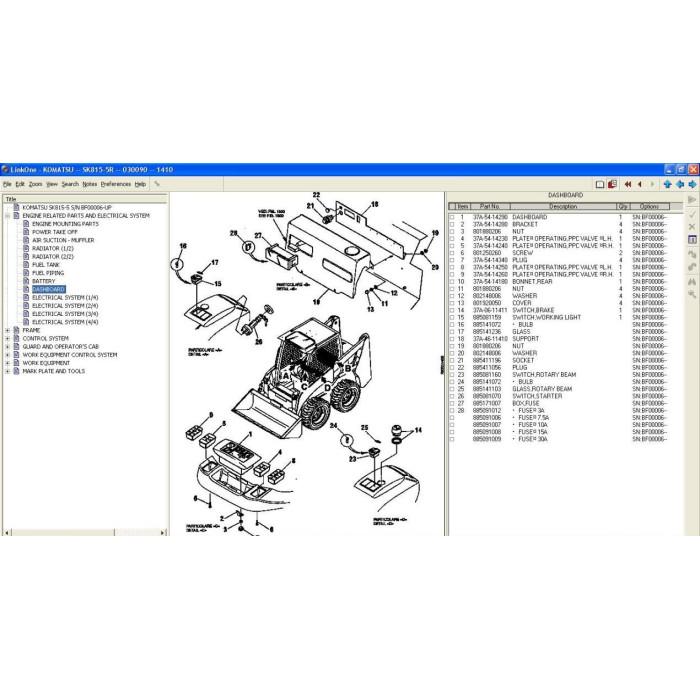Image resolution: width=700 pixels, height=700 pixels.
Task: Tick the checkbox for item 2 BRACKET
Action: [452, 224]
